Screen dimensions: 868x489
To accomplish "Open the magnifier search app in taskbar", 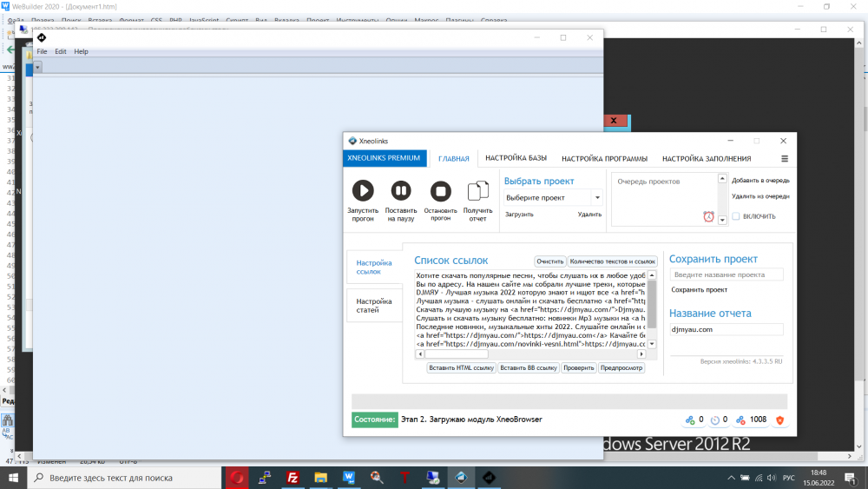I will pyautogui.click(x=377, y=478).
